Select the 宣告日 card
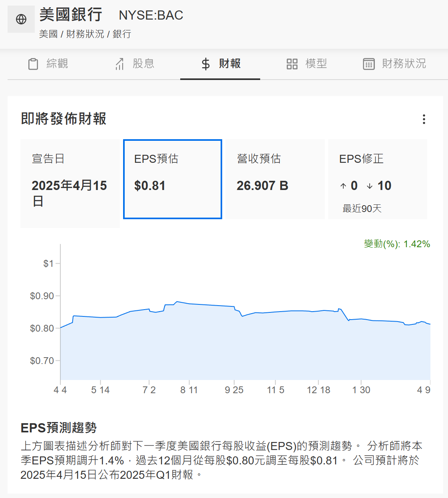Image resolution: width=448 pixels, height=498 pixels. (70, 184)
